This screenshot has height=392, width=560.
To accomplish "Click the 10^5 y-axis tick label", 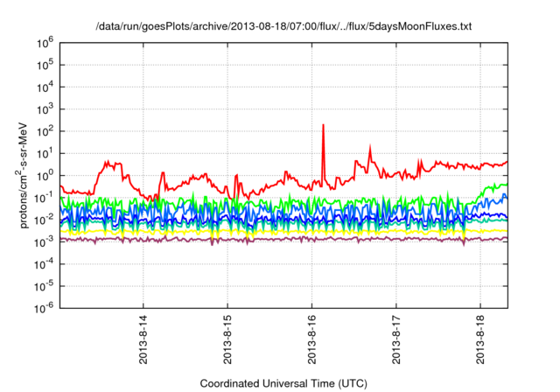I will coord(45,66).
